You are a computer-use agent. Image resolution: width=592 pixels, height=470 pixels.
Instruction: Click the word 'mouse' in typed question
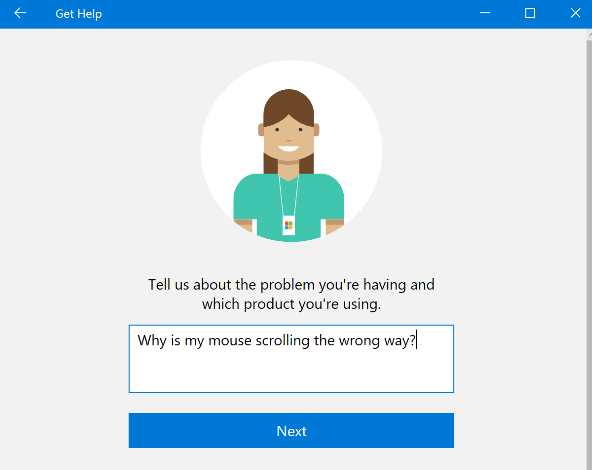click(x=230, y=341)
